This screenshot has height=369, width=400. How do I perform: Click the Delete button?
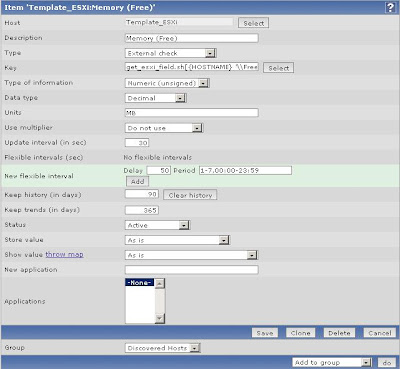tap(339, 333)
